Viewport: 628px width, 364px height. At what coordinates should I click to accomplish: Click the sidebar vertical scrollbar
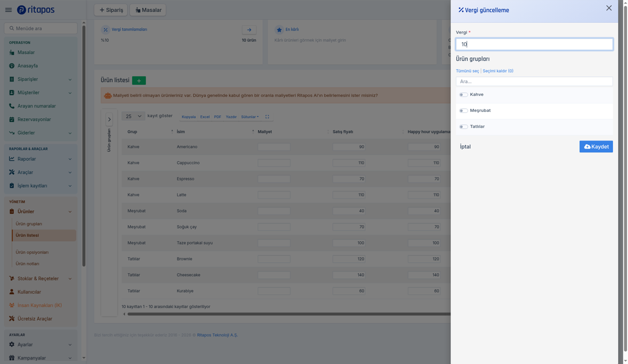(84, 146)
